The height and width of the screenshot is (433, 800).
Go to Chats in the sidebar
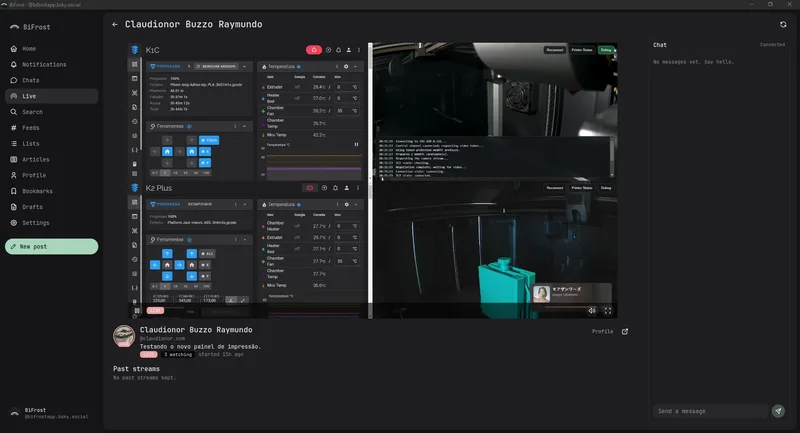(x=51, y=80)
